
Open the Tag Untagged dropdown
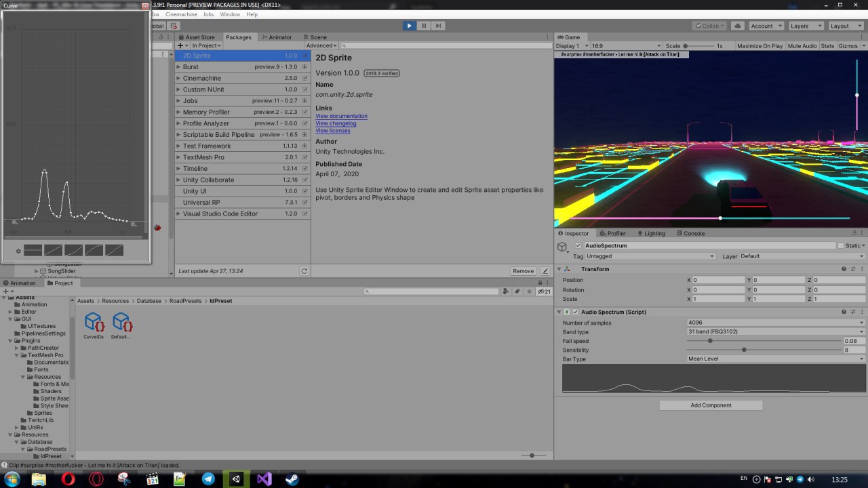[650, 256]
